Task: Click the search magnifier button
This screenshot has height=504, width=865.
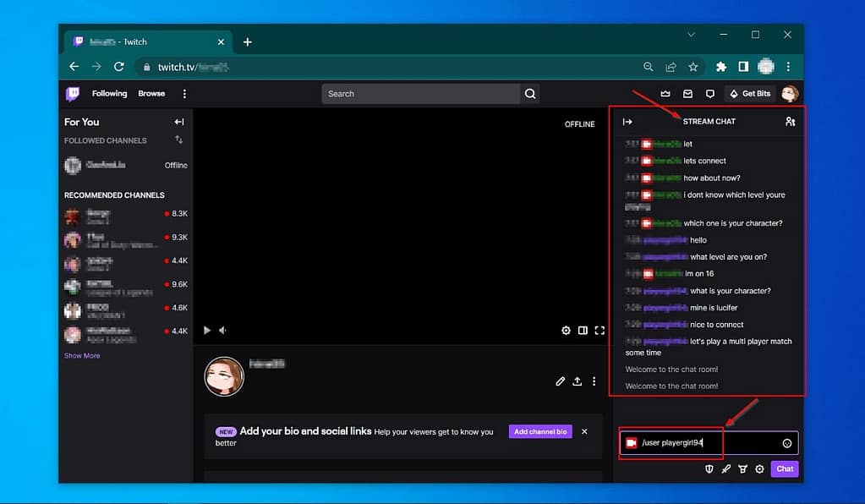Action: (x=530, y=94)
